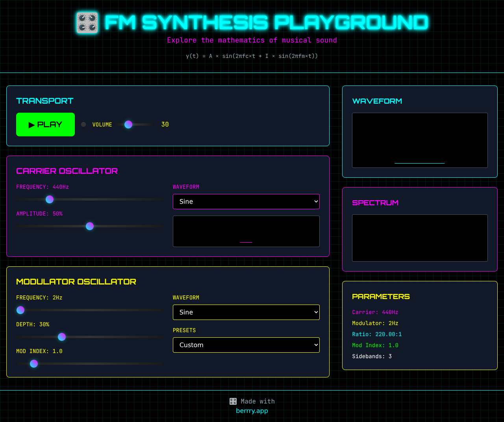Click the spectrum analyzer display area
Screen dimensions: 504x422
point(420,238)
